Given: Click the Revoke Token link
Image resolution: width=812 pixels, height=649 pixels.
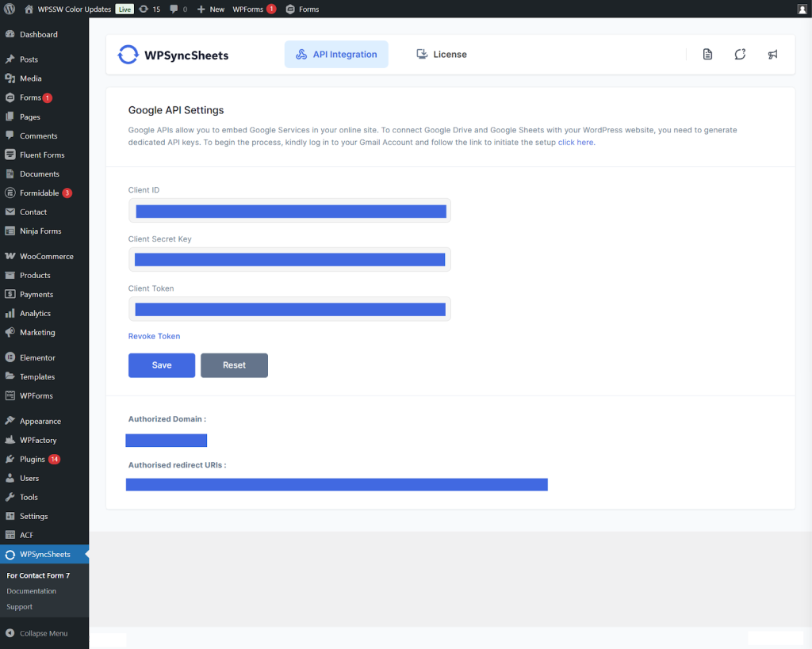Looking at the screenshot, I should click(155, 337).
